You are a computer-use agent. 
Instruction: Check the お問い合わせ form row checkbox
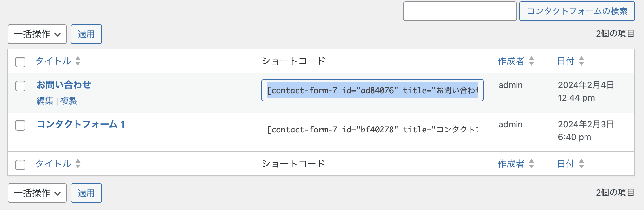coord(20,86)
